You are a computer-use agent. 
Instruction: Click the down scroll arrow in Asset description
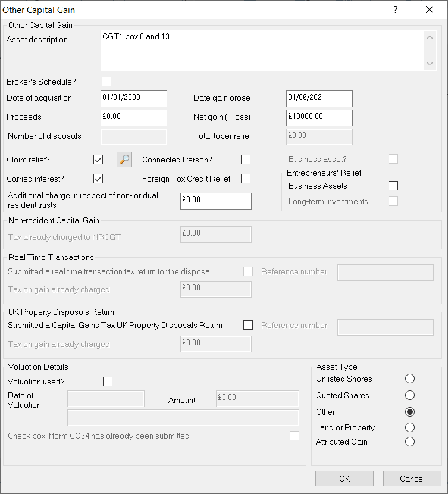[430, 64]
